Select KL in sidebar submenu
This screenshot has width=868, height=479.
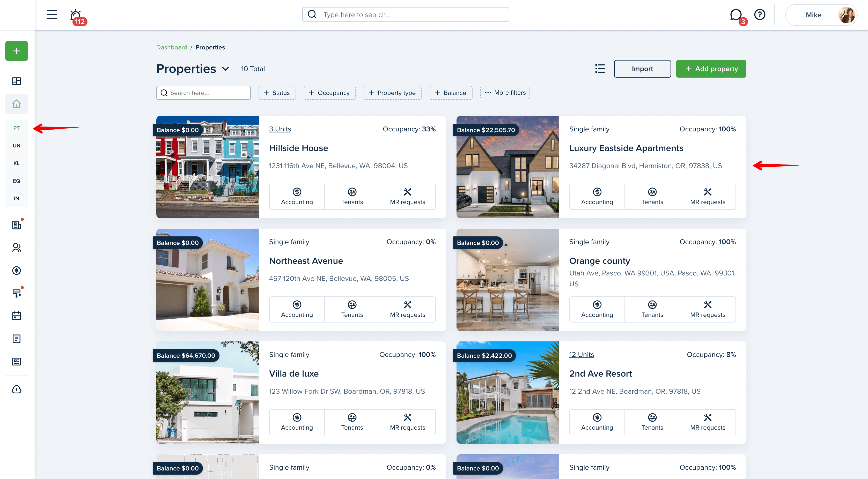point(17,163)
